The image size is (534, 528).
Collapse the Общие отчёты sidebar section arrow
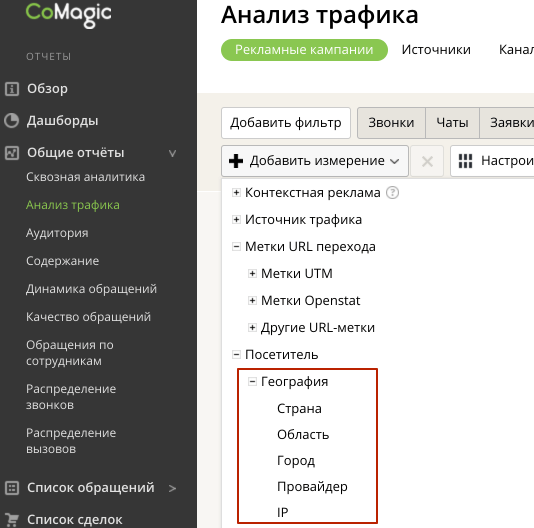(173, 153)
